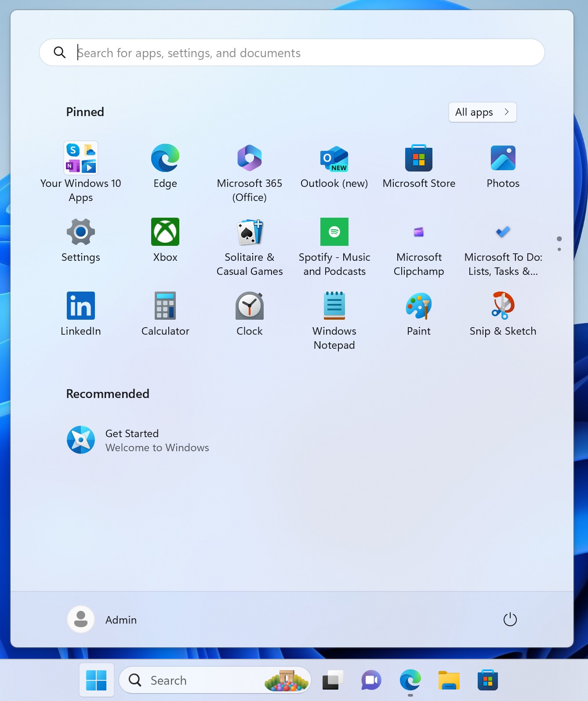Open the Photos app
The image size is (588, 701).
coord(503,166)
